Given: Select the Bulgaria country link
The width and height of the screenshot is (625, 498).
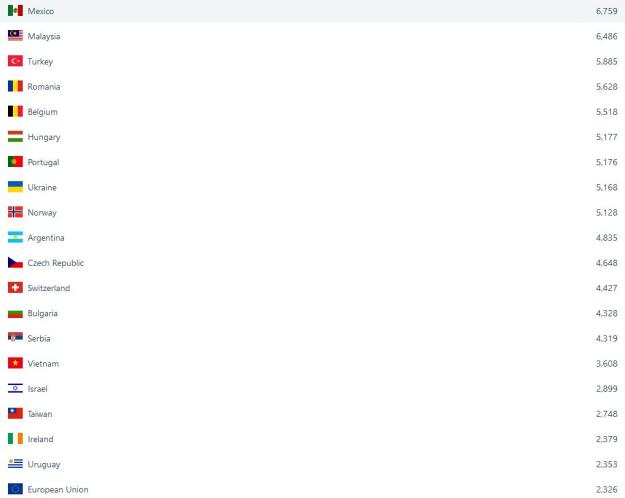Looking at the screenshot, I should coord(43,313).
